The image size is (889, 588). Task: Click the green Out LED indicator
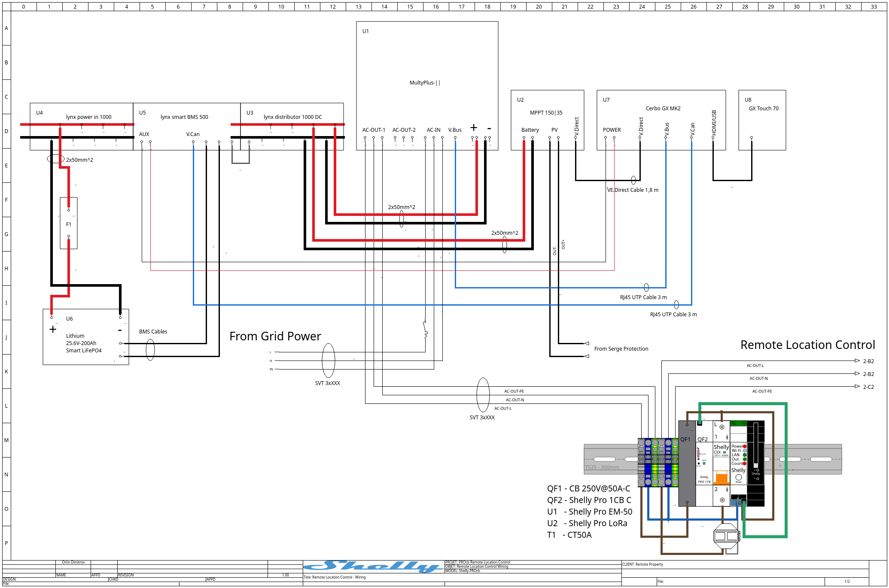click(745, 459)
